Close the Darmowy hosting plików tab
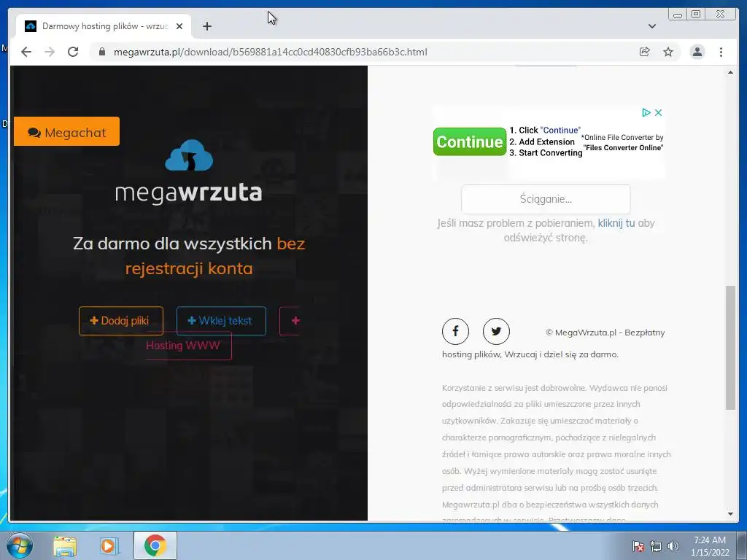747x560 pixels. pos(179,26)
